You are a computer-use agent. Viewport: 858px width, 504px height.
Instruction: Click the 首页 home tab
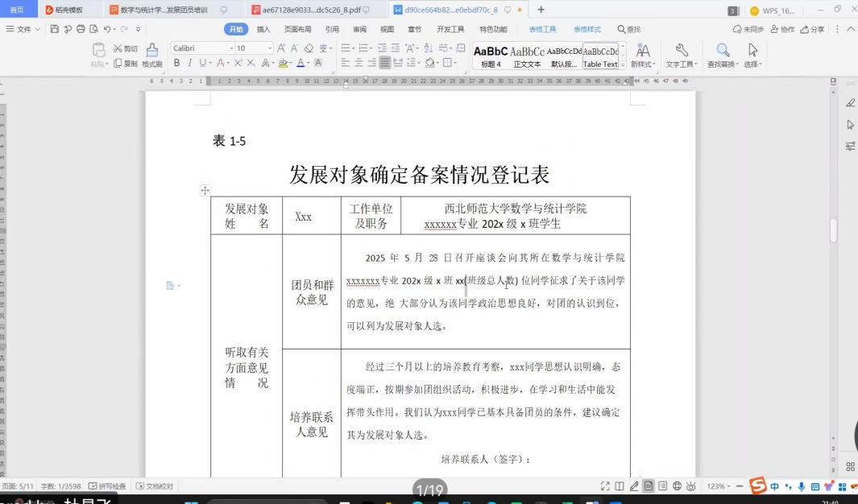pyautogui.click(x=17, y=10)
